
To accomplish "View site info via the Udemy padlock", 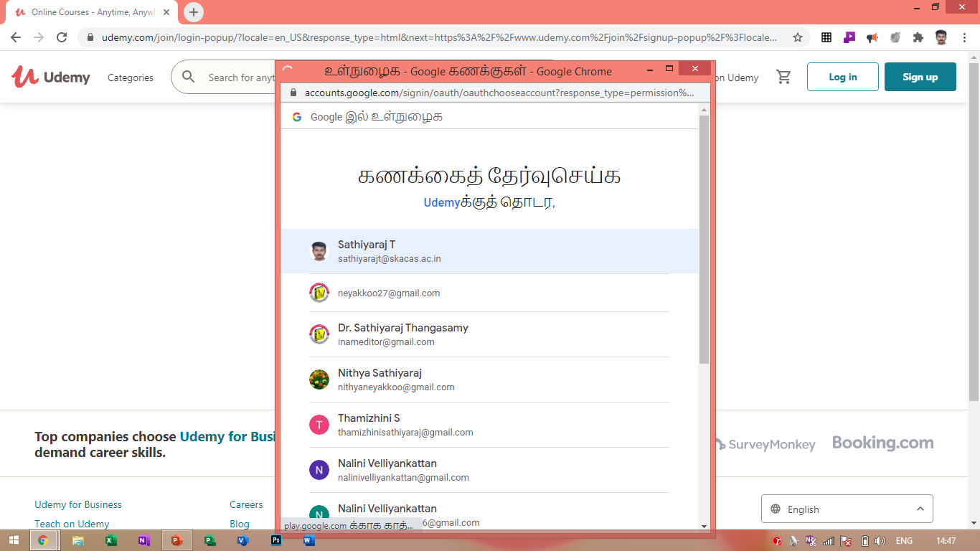I will coord(90,37).
